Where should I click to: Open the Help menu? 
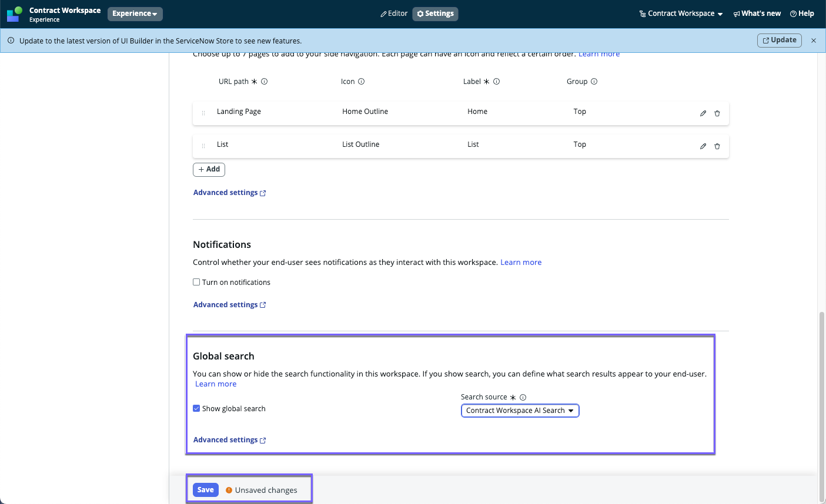[802, 14]
